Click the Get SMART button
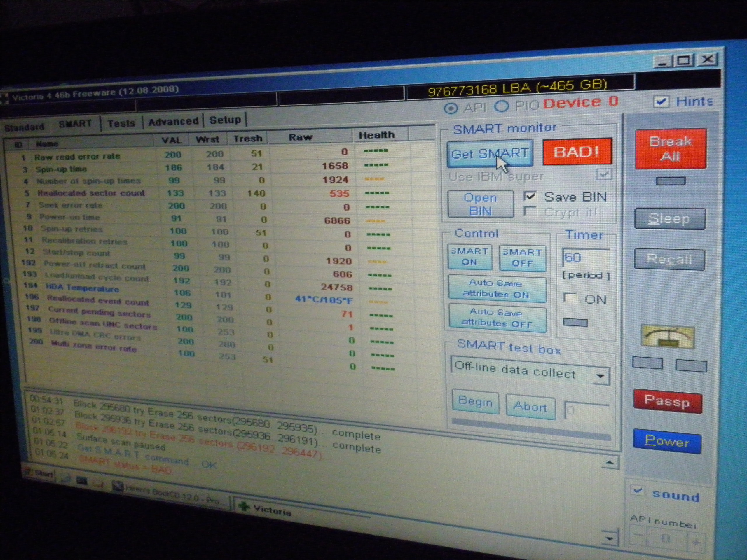This screenshot has height=560, width=747. click(490, 154)
